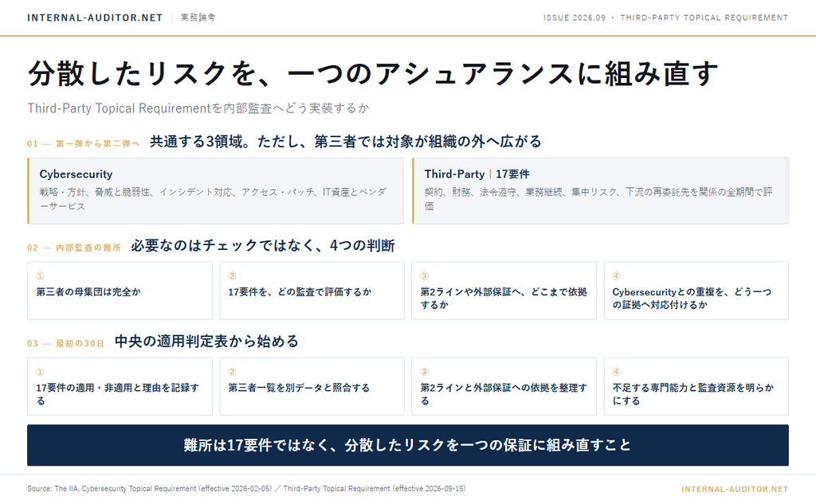The image size is (816, 504).
Task: Click number ① on 17要件の適用・非適用 card
Action: [40, 372]
